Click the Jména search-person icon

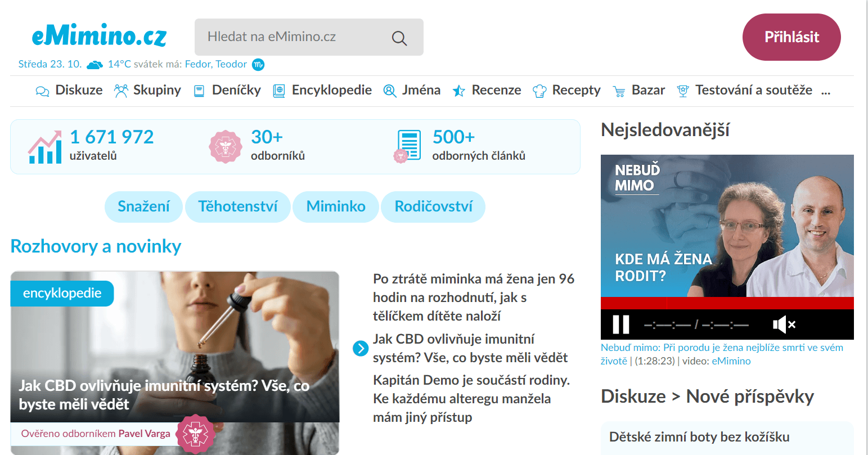[390, 91]
